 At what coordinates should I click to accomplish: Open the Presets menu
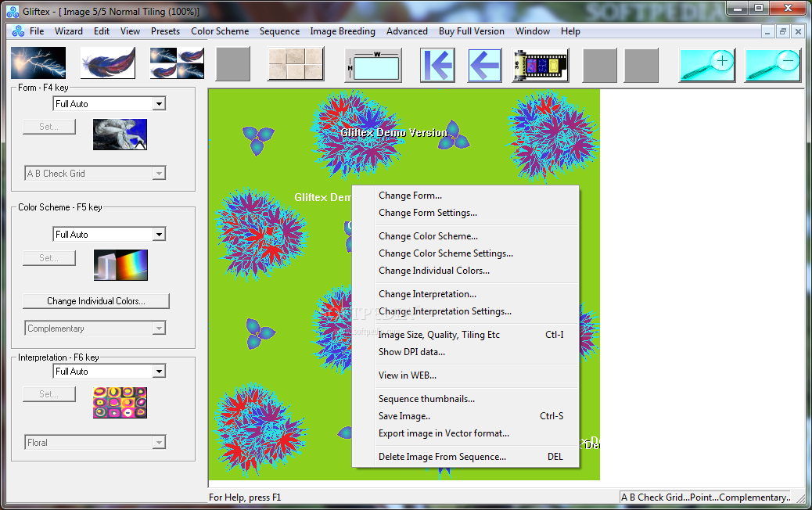click(165, 31)
